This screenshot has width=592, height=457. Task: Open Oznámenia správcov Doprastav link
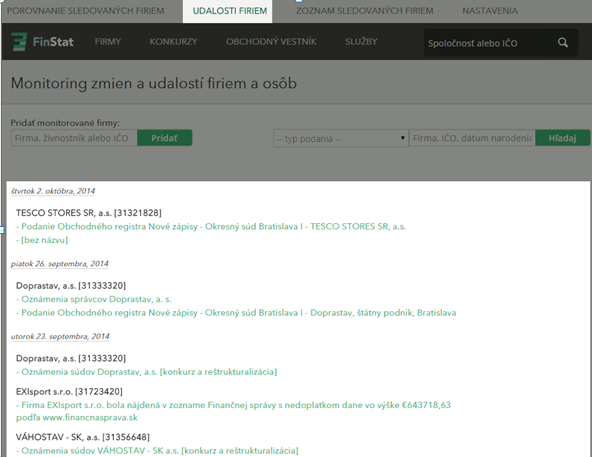click(94, 299)
